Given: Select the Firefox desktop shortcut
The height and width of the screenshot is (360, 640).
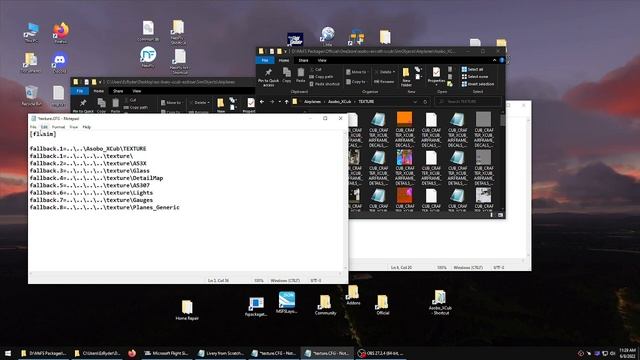Looking at the screenshot, I should (x=61, y=33).
